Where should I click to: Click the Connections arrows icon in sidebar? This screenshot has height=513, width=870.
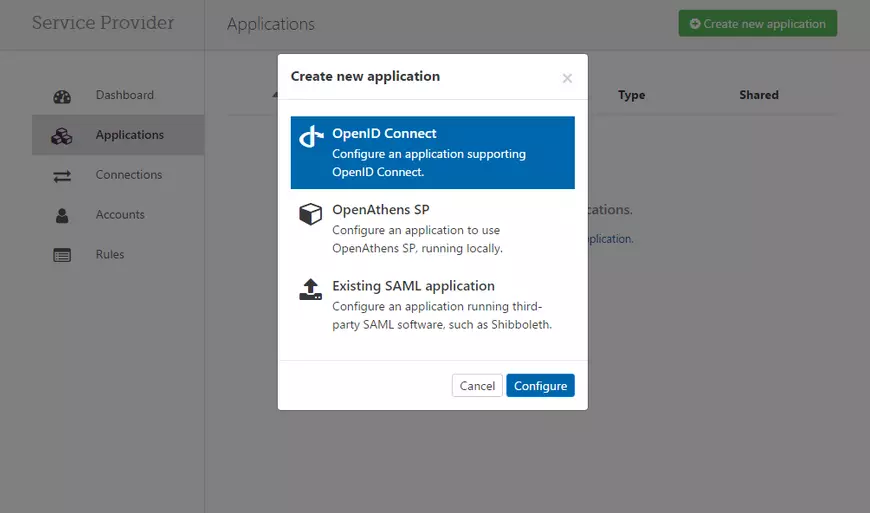click(x=62, y=176)
